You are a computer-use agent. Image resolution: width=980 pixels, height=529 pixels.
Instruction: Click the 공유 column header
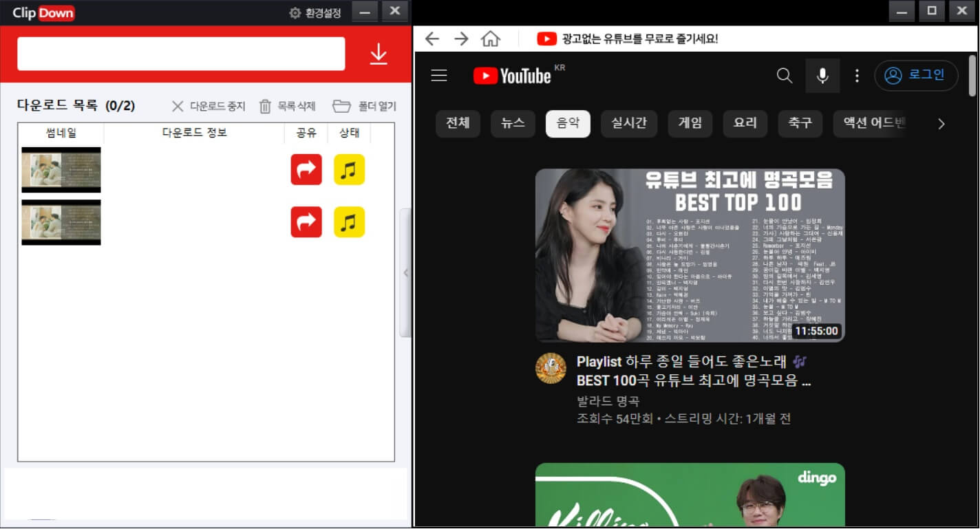click(306, 133)
